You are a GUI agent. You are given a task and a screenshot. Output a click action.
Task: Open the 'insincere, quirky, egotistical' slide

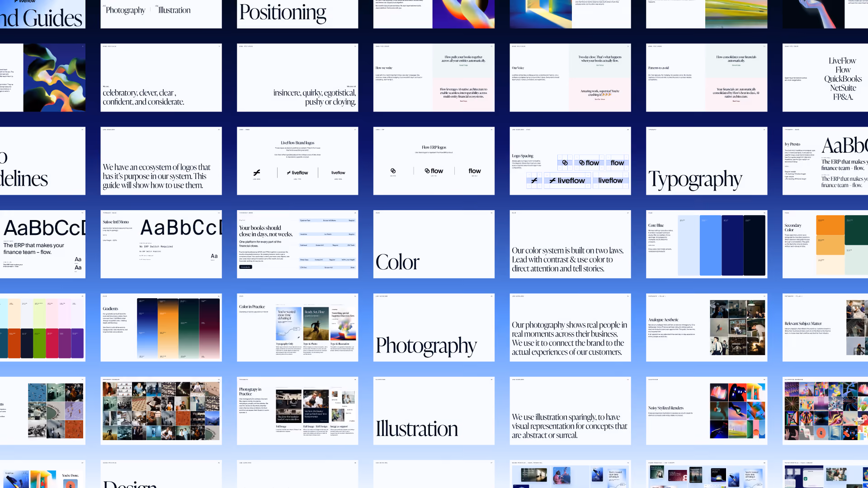pyautogui.click(x=297, y=78)
